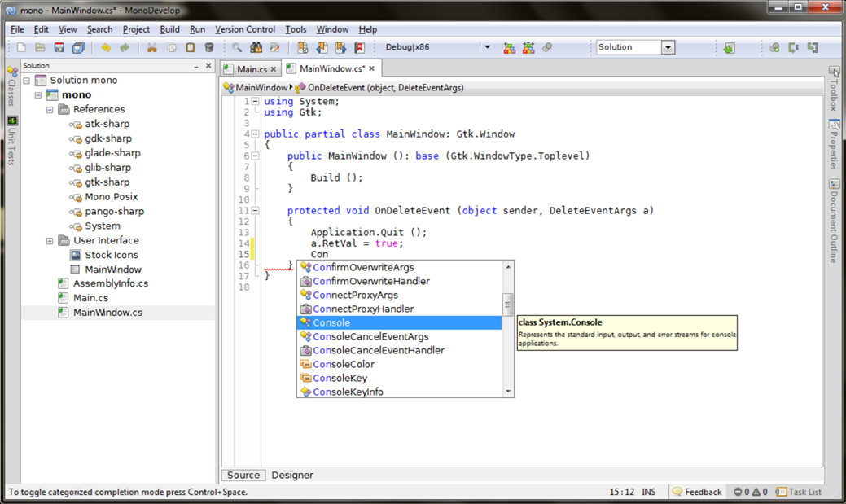Screen dimensions: 846x504
Task: Switch to the Designer view tab
Action: [x=291, y=476]
